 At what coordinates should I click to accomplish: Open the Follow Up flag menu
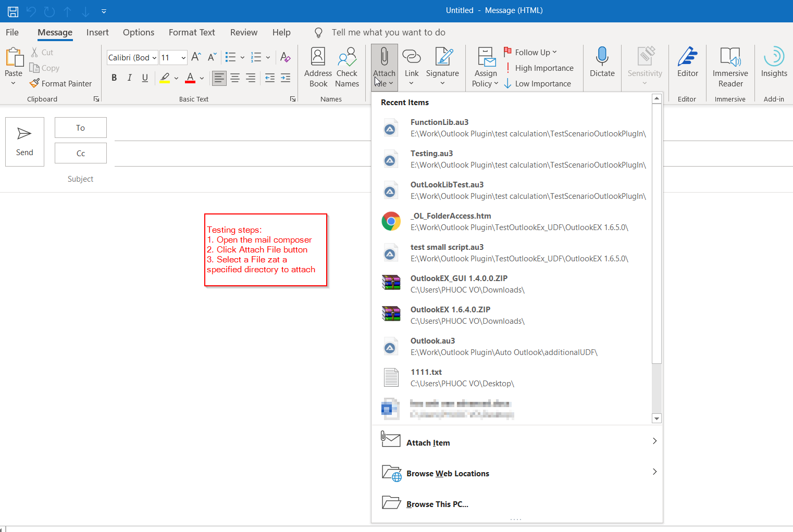coord(530,52)
